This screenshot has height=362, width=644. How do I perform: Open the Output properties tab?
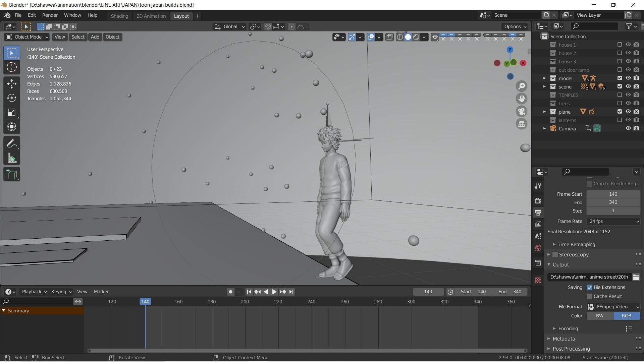[538, 213]
